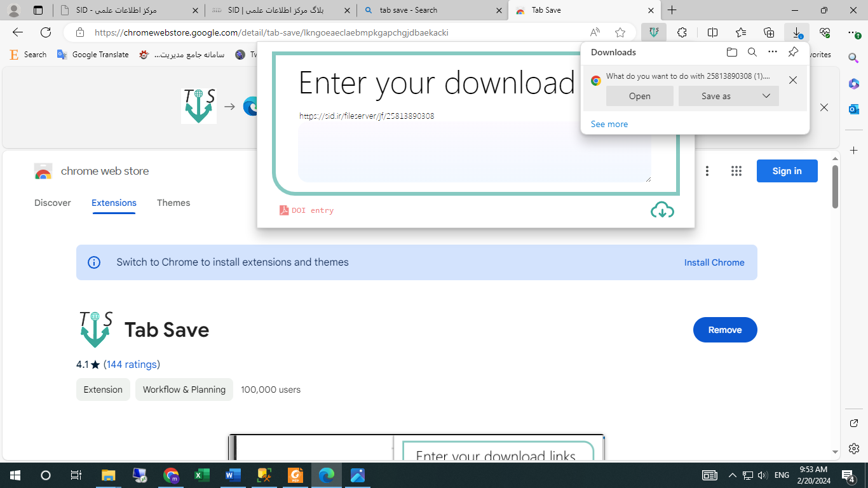Screen dimensions: 868x488
Task: Toggle Split screen view in Edge
Action: (x=712, y=32)
